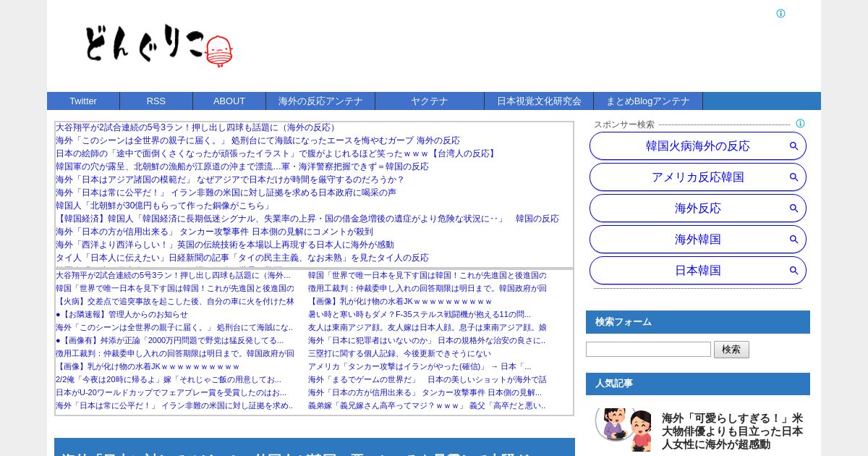Open 海外「日本はアジア諸国の模範だ」 link
The height and width of the screenshot is (456, 868).
[230, 180]
